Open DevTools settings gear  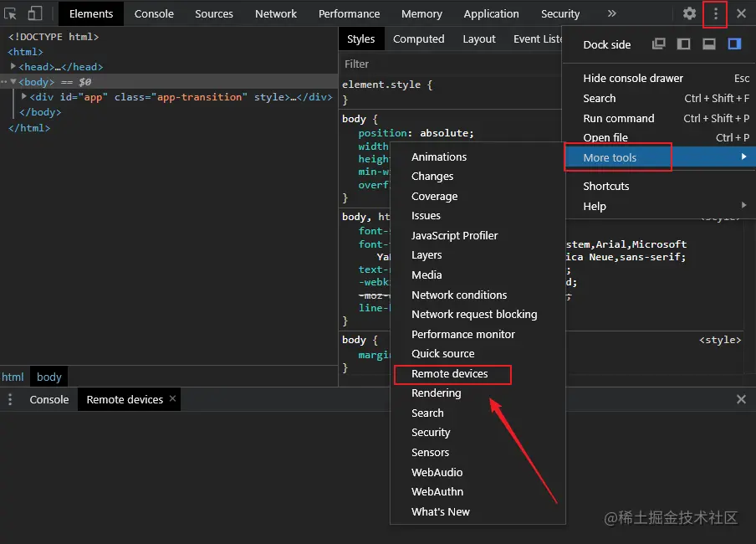pyautogui.click(x=689, y=13)
